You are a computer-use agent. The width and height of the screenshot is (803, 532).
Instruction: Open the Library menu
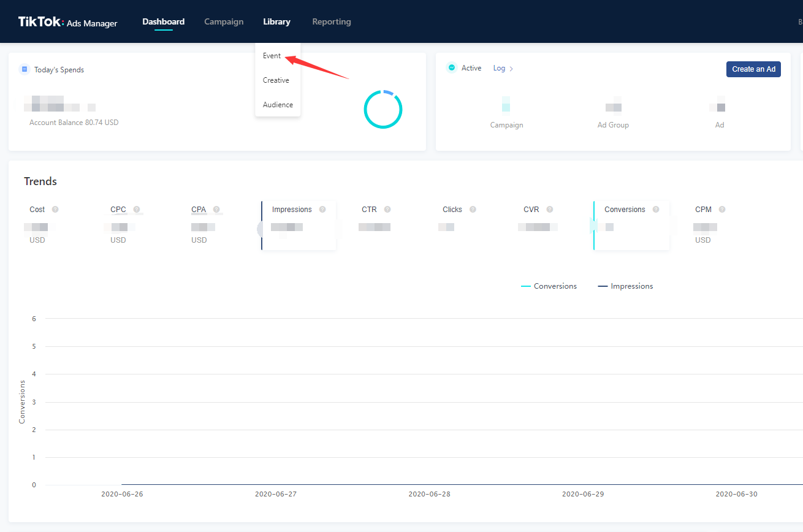tap(276, 21)
